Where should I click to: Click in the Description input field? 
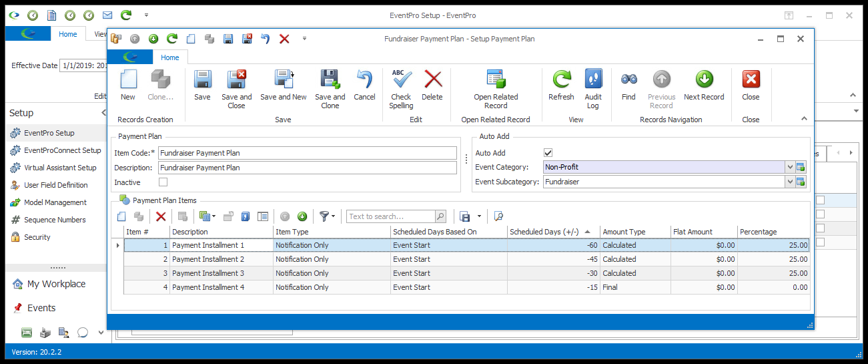[x=307, y=168]
